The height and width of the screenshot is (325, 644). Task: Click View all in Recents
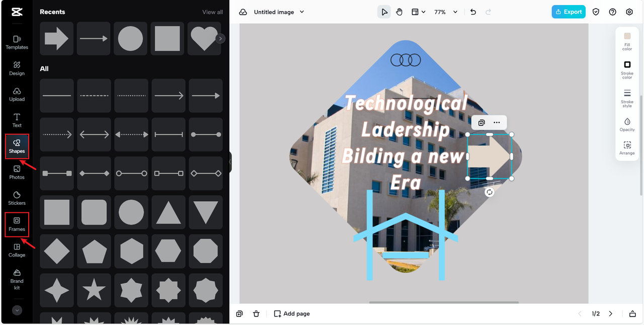point(212,12)
